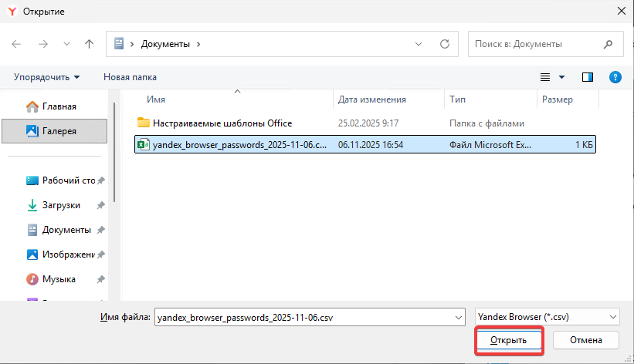Click the Forward navigation arrow
This screenshot has height=364, width=634.
click(x=43, y=44)
